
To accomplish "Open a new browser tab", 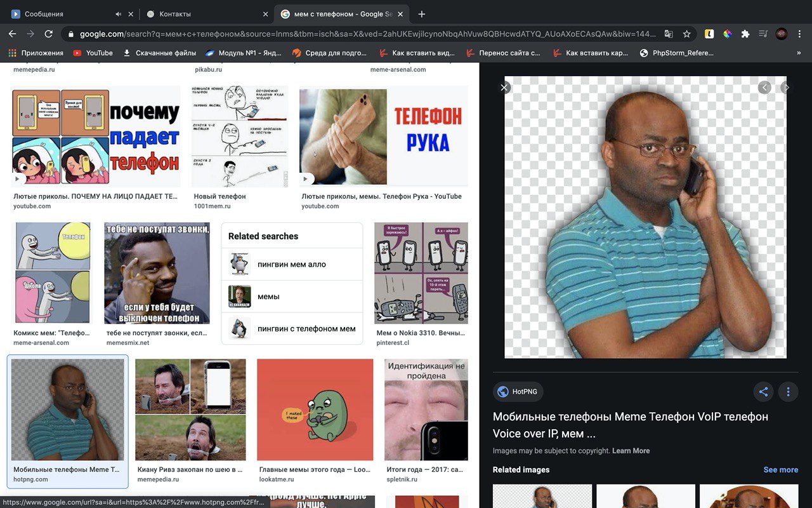I will tap(422, 14).
